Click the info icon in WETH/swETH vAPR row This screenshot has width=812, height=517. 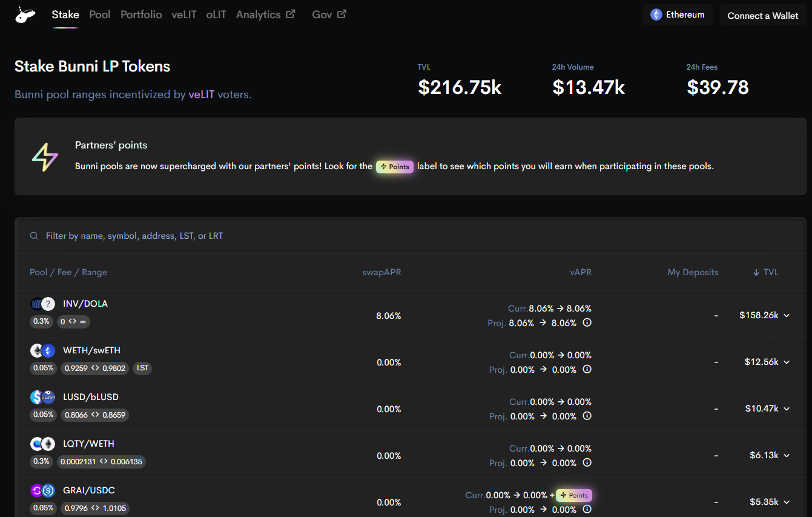pyautogui.click(x=587, y=370)
